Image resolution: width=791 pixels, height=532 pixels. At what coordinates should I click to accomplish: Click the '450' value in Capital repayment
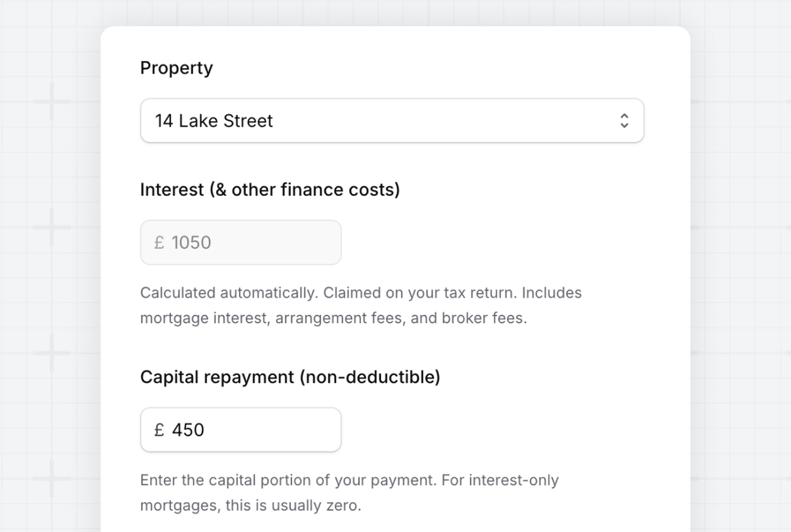[x=188, y=430]
